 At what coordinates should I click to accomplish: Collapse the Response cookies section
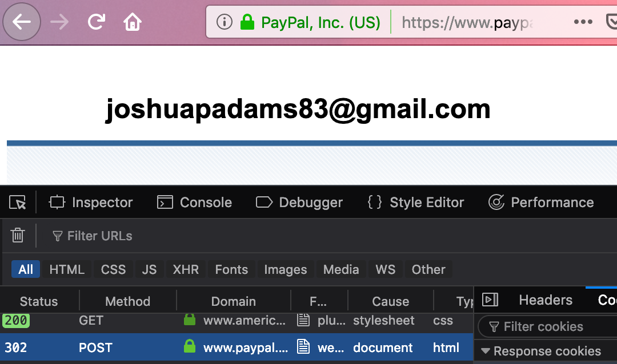pyautogui.click(x=486, y=351)
